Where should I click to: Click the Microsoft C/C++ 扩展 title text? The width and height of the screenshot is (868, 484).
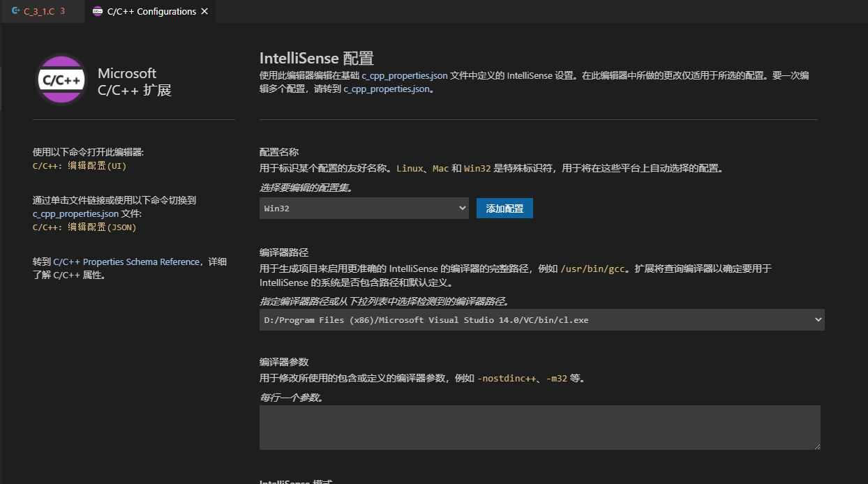[x=135, y=82]
